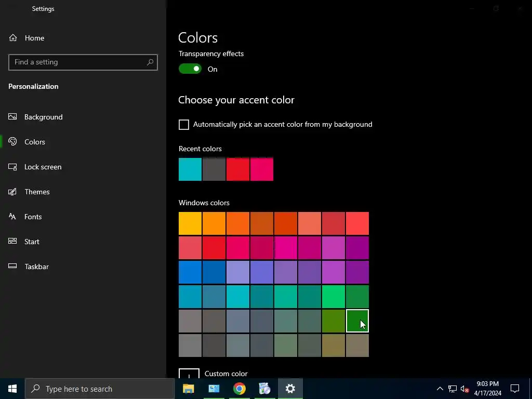Go to Home in Settings
The width and height of the screenshot is (532, 399).
[83, 38]
